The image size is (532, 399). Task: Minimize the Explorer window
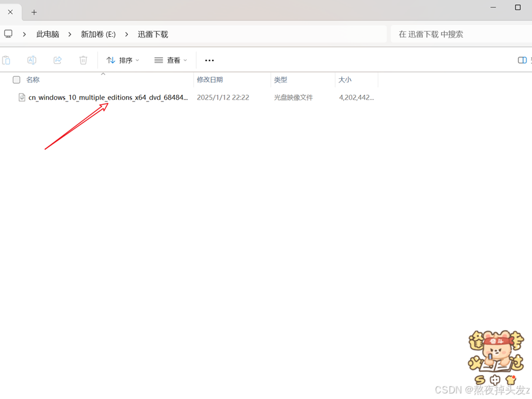pos(493,7)
